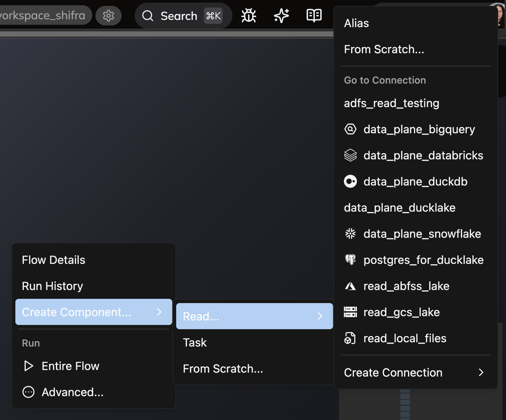This screenshot has width=506, height=420.
Task: Click the storage icon beside read_gcs_lake
Action: coord(350,312)
